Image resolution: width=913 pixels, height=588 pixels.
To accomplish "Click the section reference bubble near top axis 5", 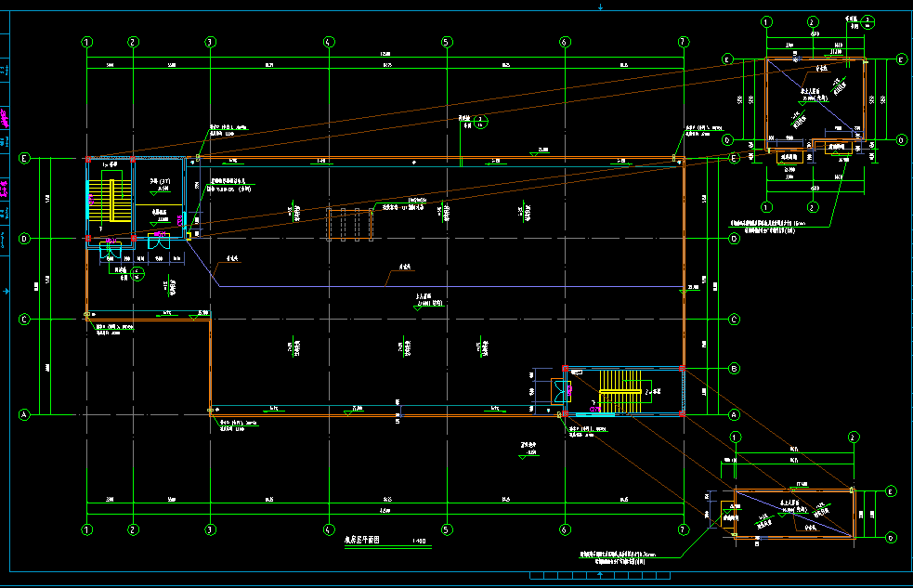I will click(x=482, y=120).
